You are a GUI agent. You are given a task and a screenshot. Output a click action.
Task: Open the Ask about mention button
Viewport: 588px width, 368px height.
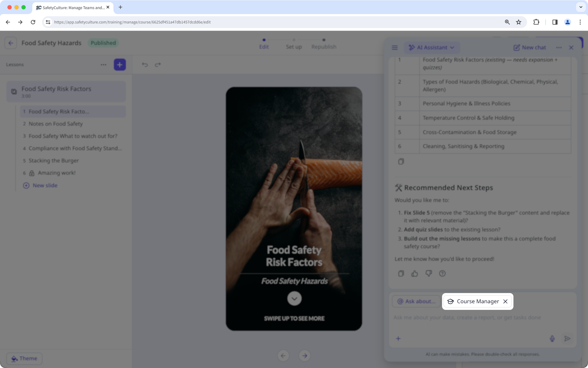416,301
